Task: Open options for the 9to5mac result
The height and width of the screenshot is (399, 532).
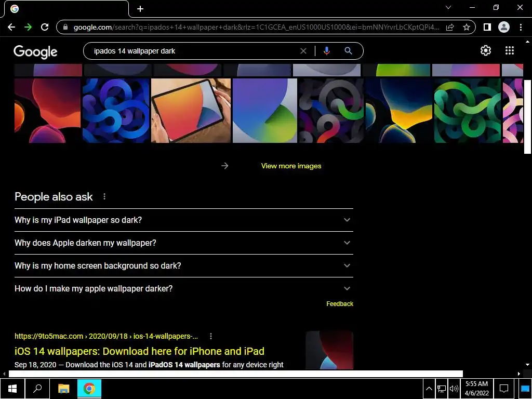Action: pos(211,336)
